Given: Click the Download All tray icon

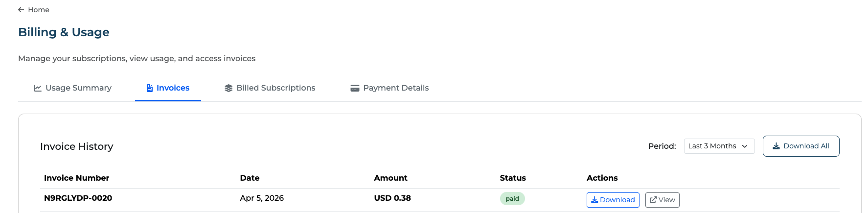Looking at the screenshot, I should [x=776, y=146].
